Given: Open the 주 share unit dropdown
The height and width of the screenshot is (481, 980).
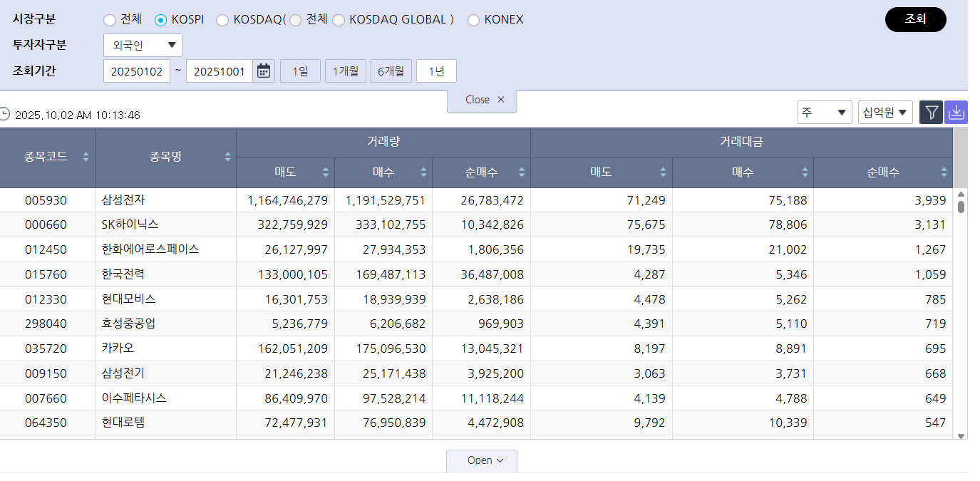Looking at the screenshot, I should click(825, 112).
